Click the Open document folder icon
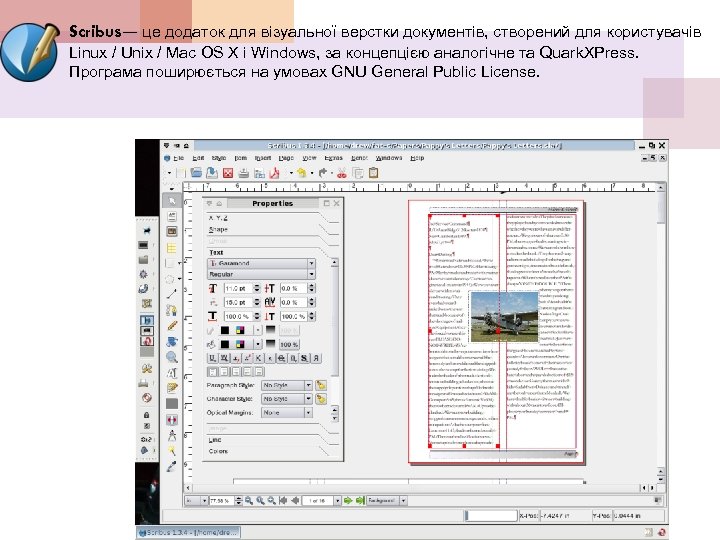720x540 pixels. tap(196, 173)
